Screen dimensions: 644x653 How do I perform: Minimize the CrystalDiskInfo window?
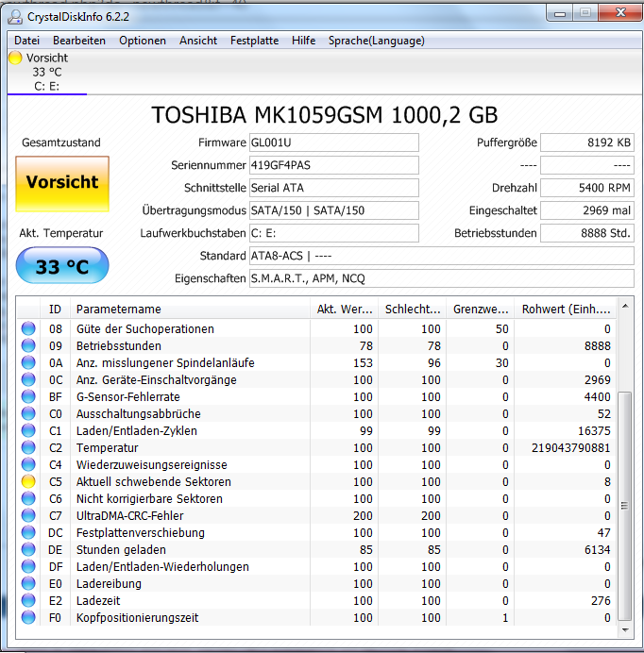click(x=560, y=14)
